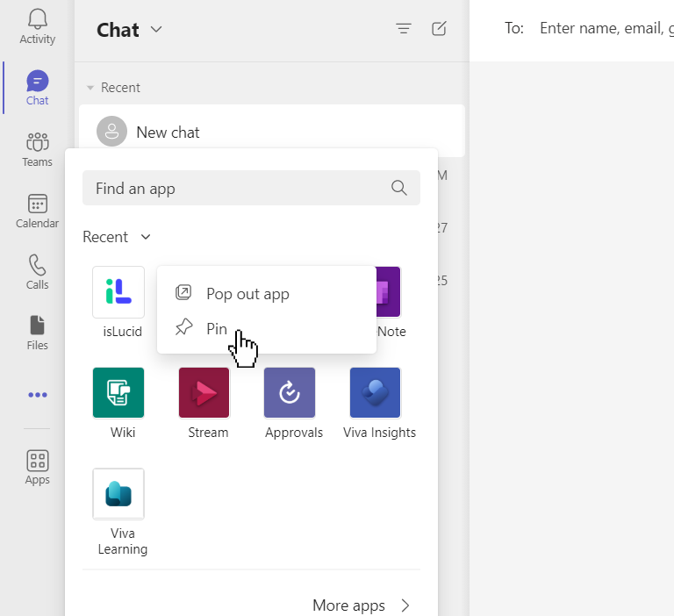
Task: Collapse the Recent chats section triangle
Action: pyautogui.click(x=90, y=88)
